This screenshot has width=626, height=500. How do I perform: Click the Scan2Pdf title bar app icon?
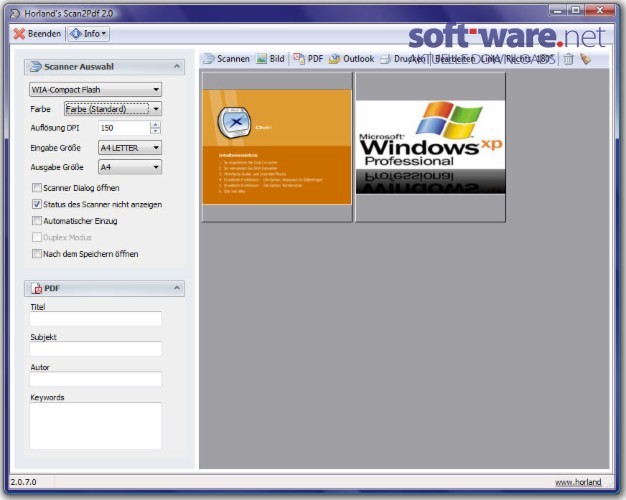point(15,14)
